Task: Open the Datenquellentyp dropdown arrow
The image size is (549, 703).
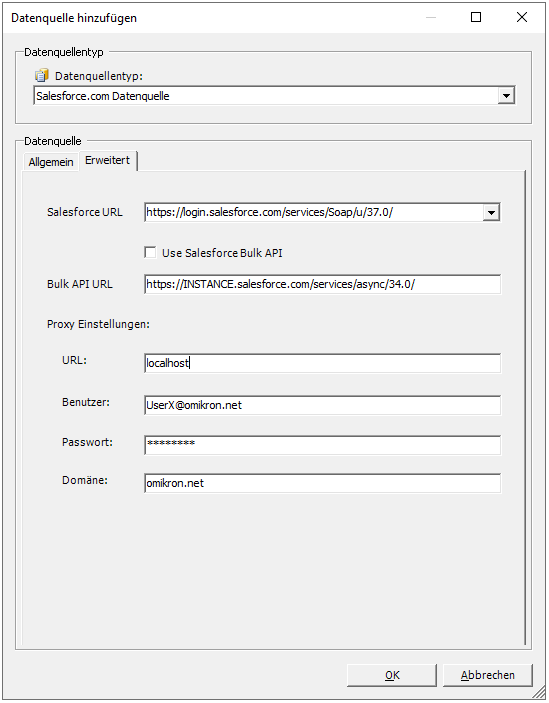Action: tap(506, 95)
